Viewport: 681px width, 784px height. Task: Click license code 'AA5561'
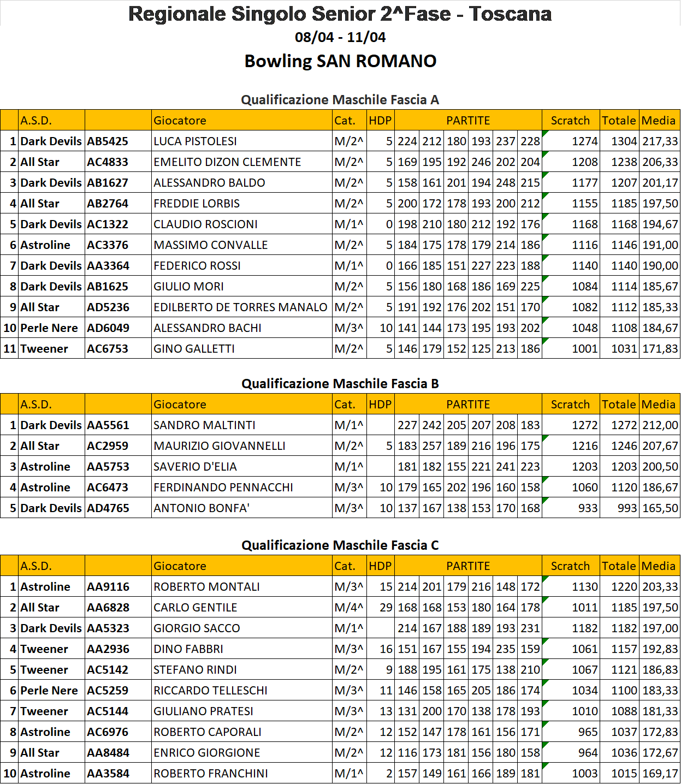tap(108, 425)
